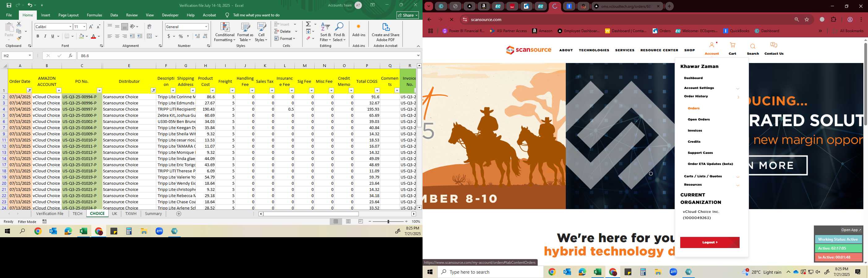
Task: Open Conditional Formatting menu
Action: (x=225, y=32)
